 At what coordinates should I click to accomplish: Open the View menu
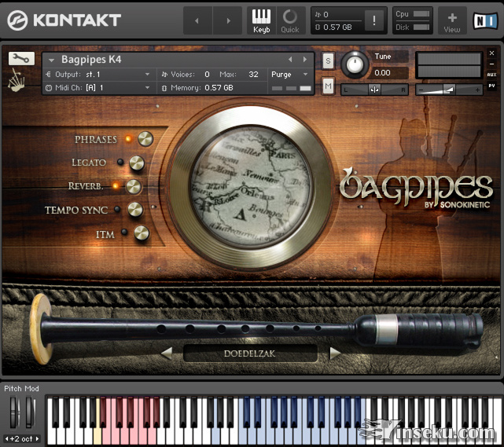[451, 20]
